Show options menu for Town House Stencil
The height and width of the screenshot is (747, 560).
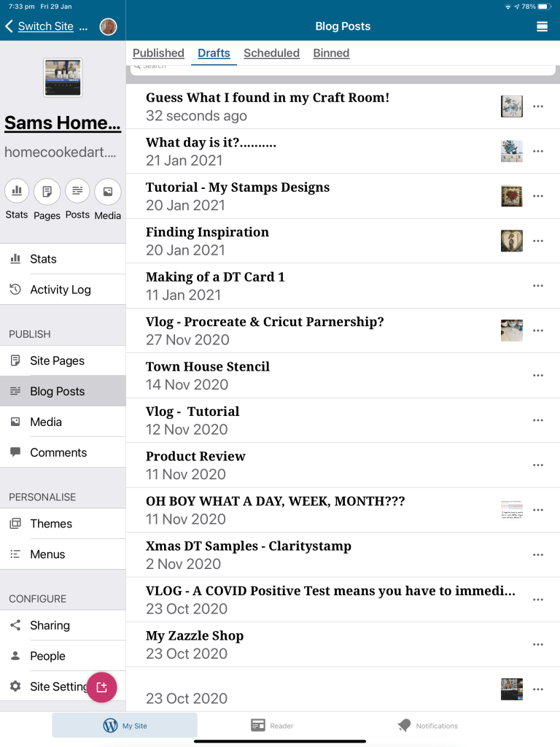pos(538,375)
